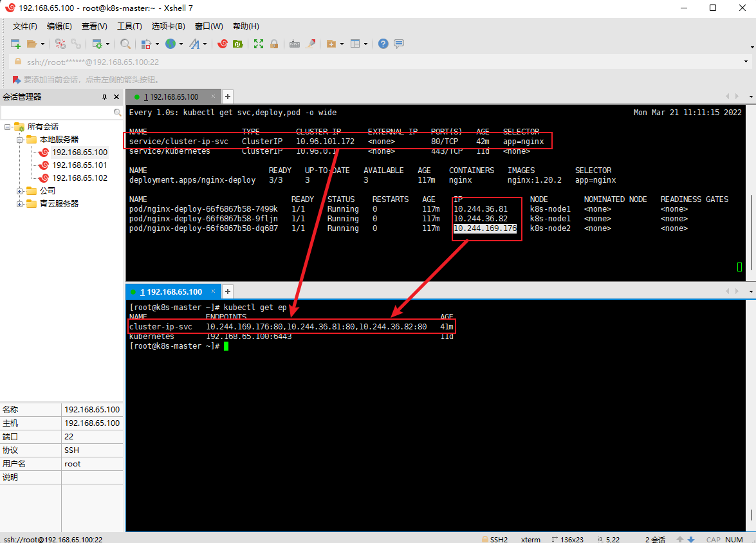Image resolution: width=756 pixels, height=543 pixels.
Task: Pin the session manager panel
Action: 104,97
